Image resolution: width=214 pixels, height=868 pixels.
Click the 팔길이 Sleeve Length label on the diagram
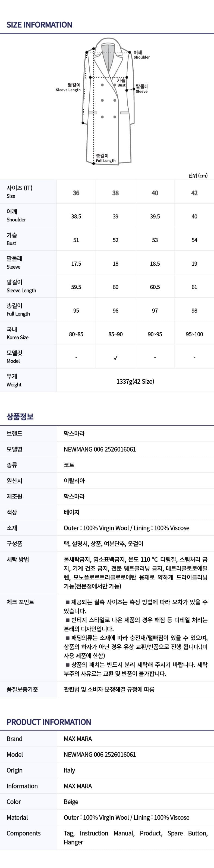pyautogui.click(x=68, y=87)
